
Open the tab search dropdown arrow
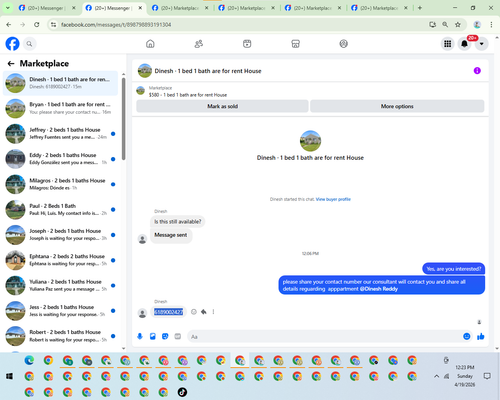click(7, 8)
